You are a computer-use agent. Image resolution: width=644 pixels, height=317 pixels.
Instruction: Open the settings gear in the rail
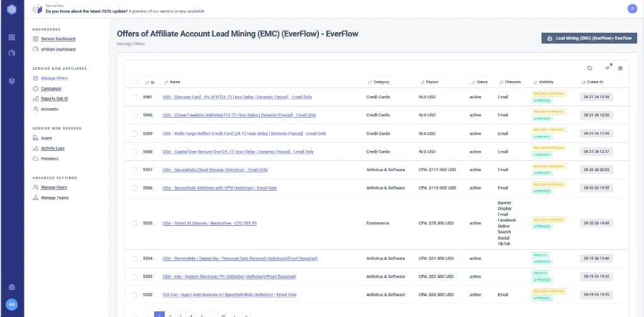pyautogui.click(x=12, y=287)
